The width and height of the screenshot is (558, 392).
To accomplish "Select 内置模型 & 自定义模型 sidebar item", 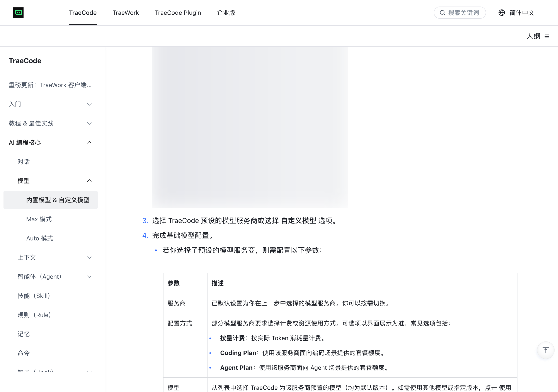I will click(x=51, y=200).
